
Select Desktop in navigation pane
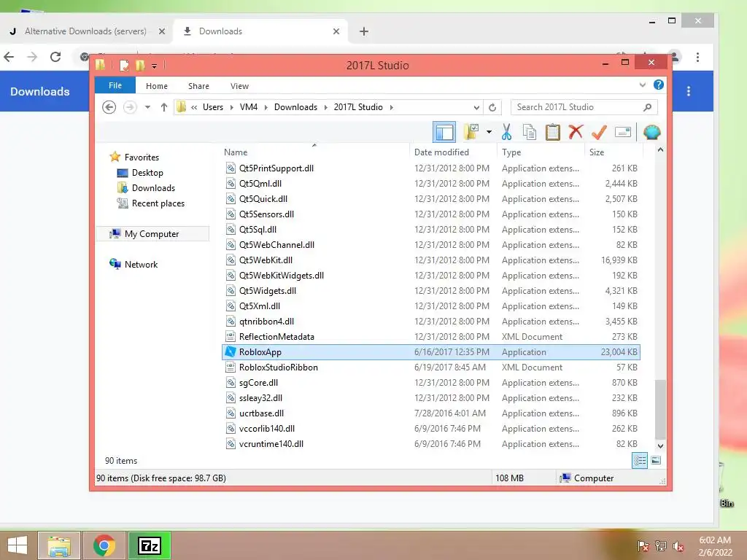pyautogui.click(x=147, y=172)
